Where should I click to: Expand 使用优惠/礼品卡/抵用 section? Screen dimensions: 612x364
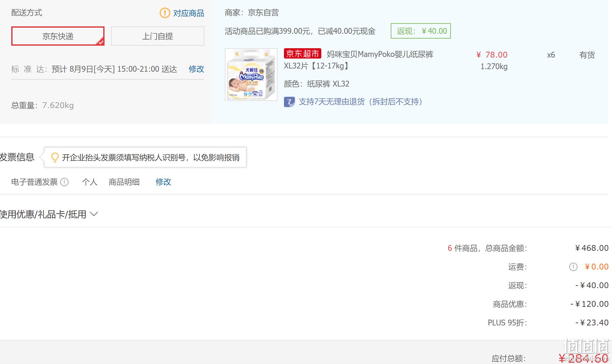49,214
